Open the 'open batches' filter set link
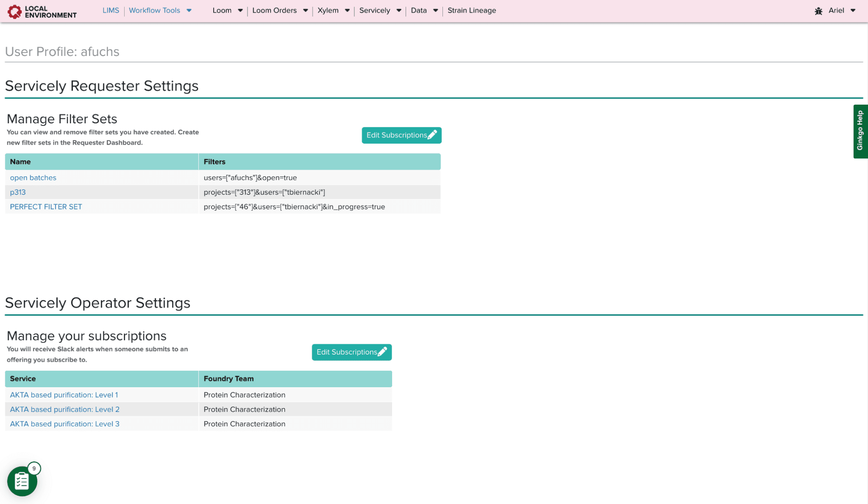 33,178
